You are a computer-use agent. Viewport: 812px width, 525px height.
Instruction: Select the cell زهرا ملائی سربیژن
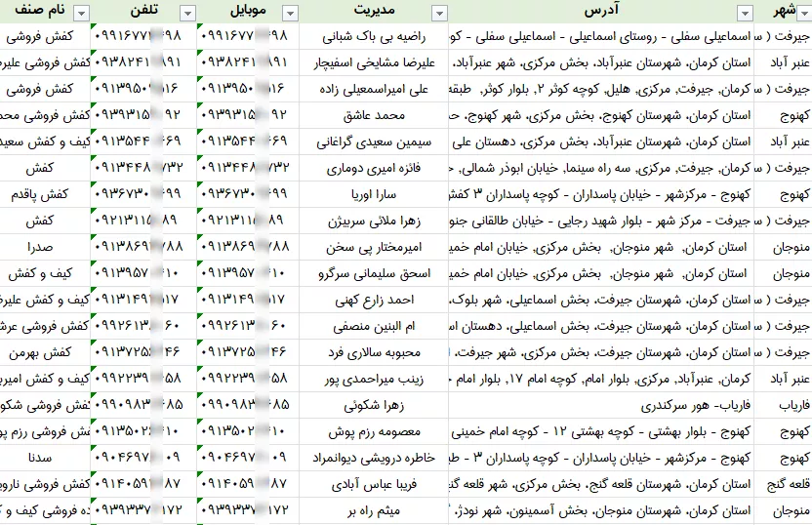[374, 222]
